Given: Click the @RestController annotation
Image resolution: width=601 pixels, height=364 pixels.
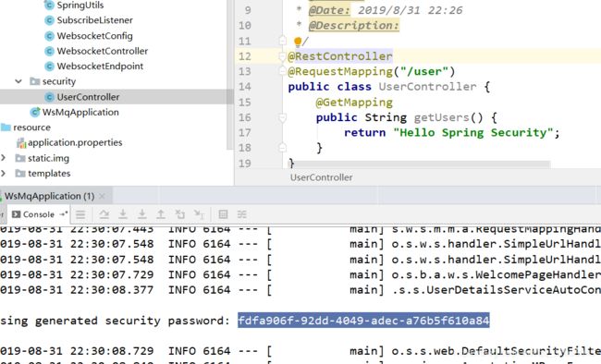Looking at the screenshot, I should pos(340,56).
